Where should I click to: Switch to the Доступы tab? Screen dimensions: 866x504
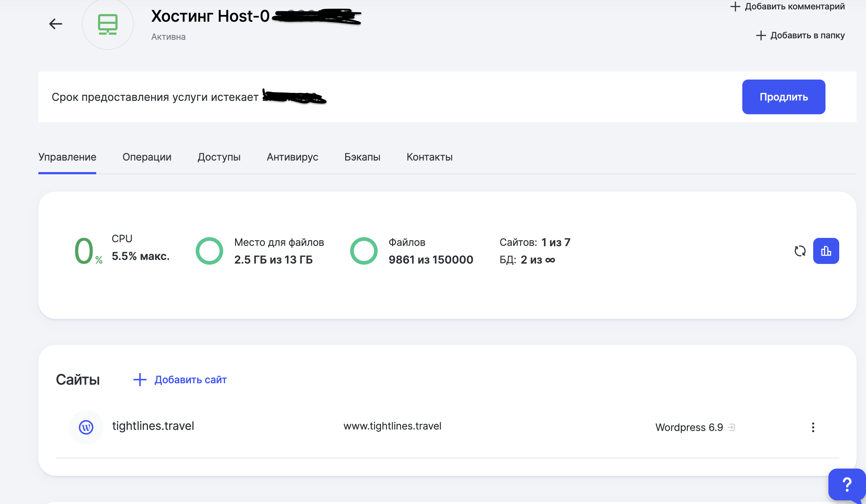[219, 157]
